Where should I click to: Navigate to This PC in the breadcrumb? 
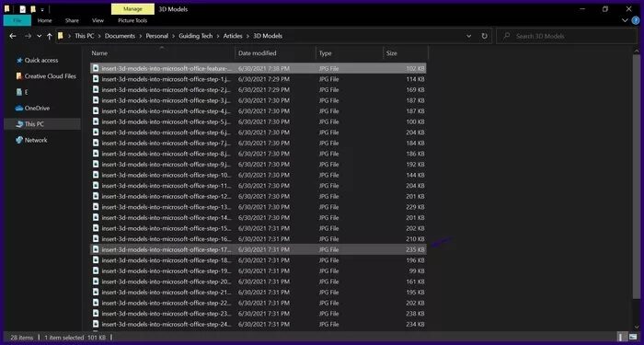point(85,36)
